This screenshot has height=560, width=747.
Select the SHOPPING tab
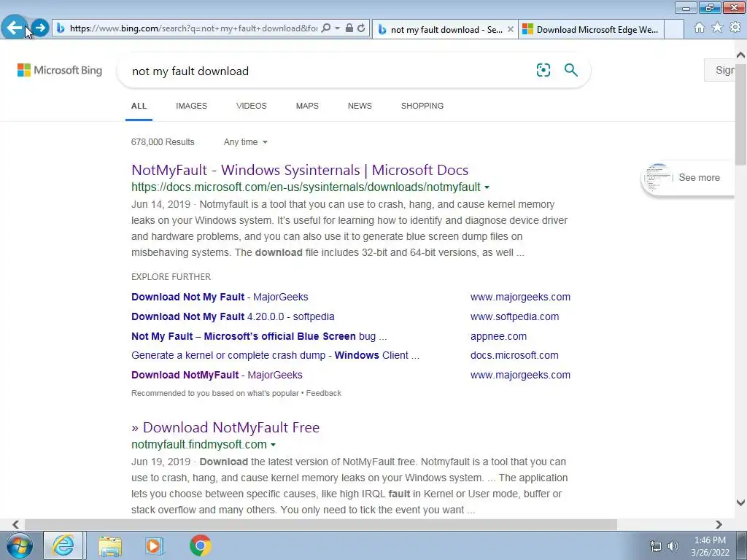tap(422, 106)
